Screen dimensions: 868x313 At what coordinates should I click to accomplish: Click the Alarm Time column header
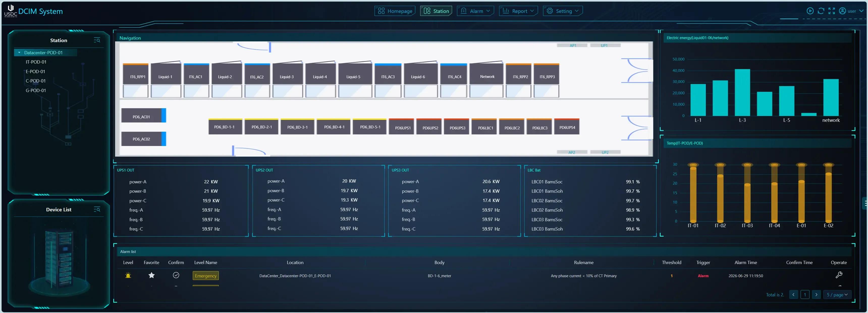point(745,263)
